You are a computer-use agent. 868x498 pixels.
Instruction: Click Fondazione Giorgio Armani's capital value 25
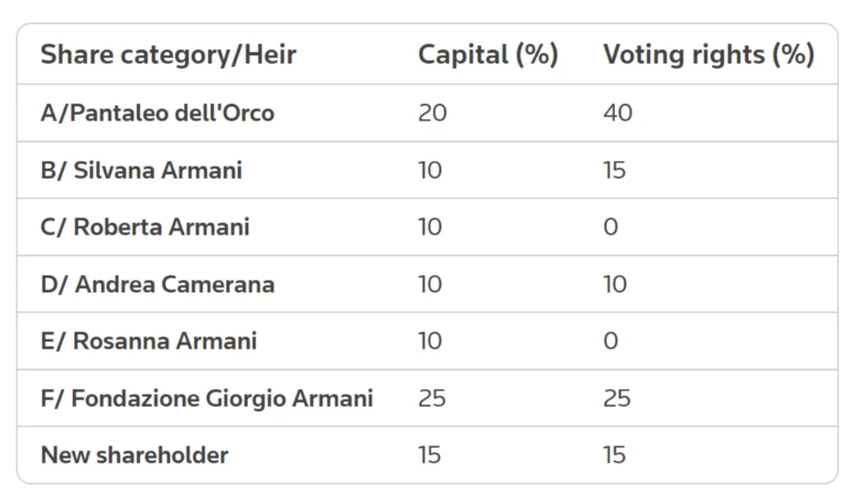[432, 399]
